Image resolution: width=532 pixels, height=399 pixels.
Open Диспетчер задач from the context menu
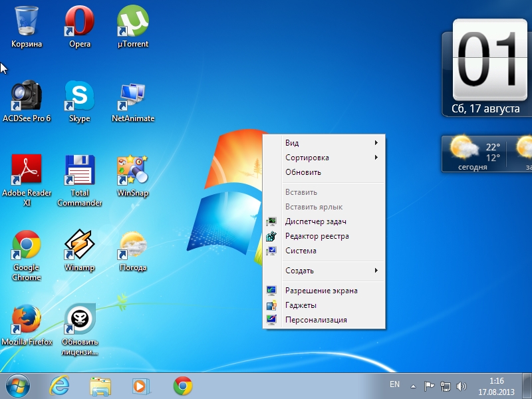[324, 221]
